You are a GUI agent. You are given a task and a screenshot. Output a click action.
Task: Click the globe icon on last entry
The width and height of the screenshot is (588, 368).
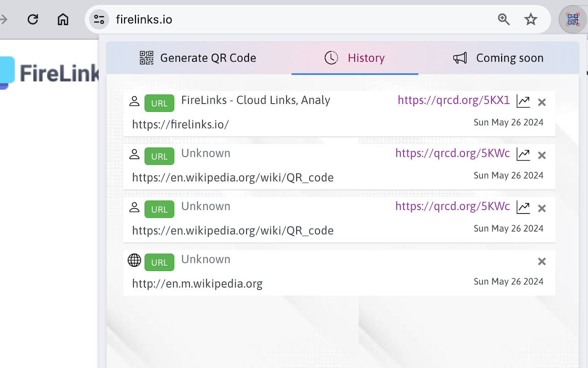(134, 260)
